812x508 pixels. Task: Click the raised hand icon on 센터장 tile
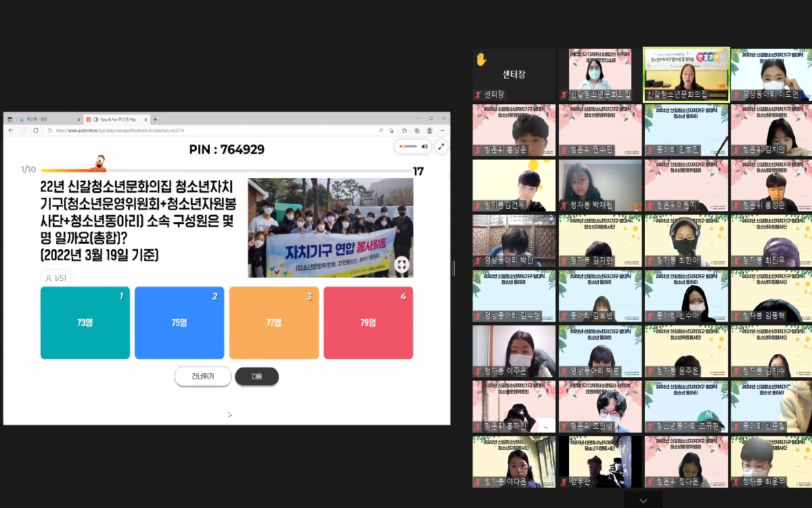coord(481,60)
